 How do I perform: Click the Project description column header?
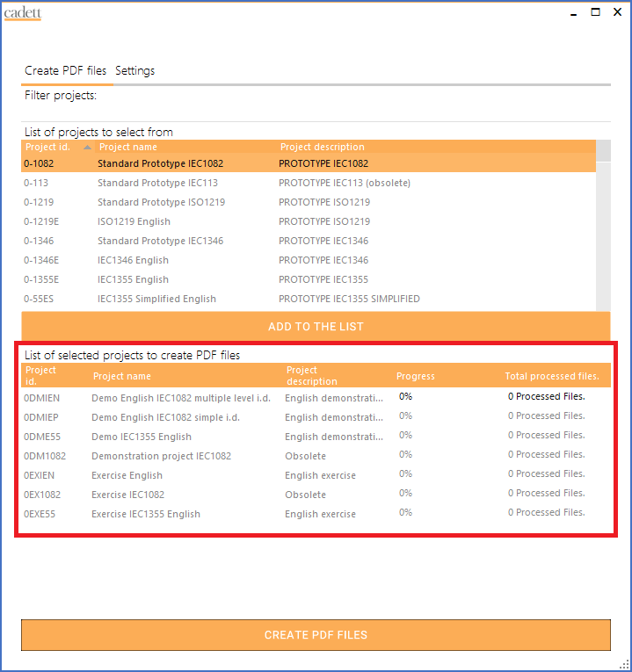pos(322,148)
